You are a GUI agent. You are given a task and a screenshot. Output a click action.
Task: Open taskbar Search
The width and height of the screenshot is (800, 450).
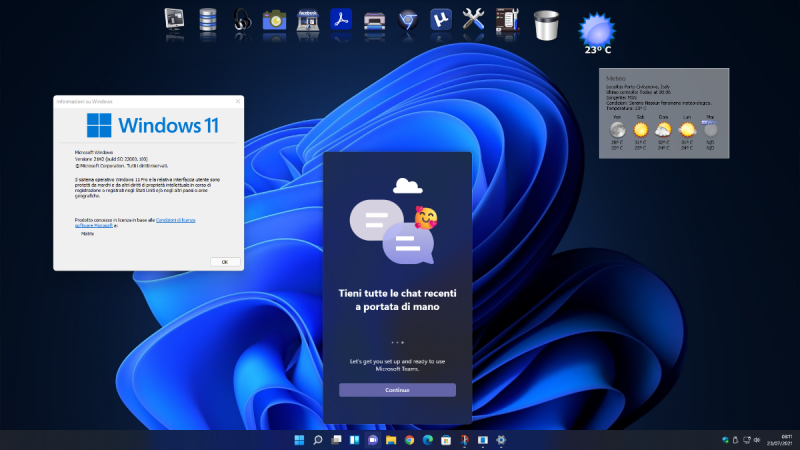pyautogui.click(x=318, y=440)
